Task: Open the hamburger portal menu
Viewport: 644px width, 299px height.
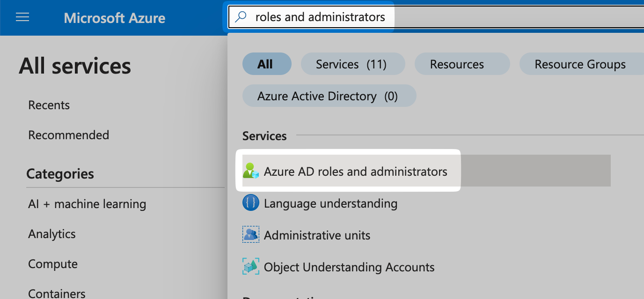Action: (22, 17)
